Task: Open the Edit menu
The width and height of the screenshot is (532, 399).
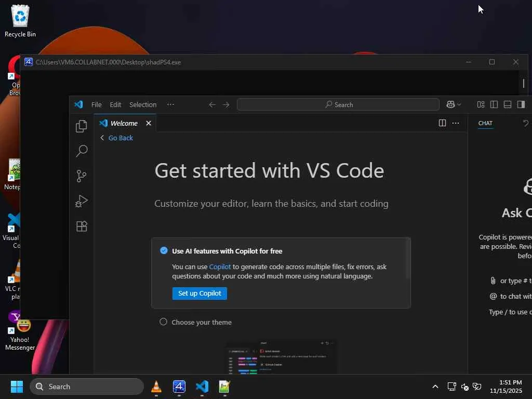Action: tap(115, 104)
